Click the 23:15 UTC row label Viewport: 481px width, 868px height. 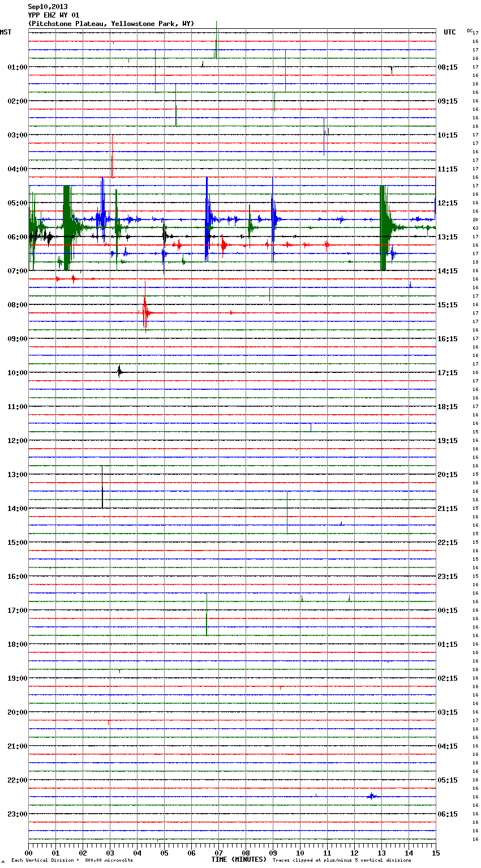coord(448,576)
